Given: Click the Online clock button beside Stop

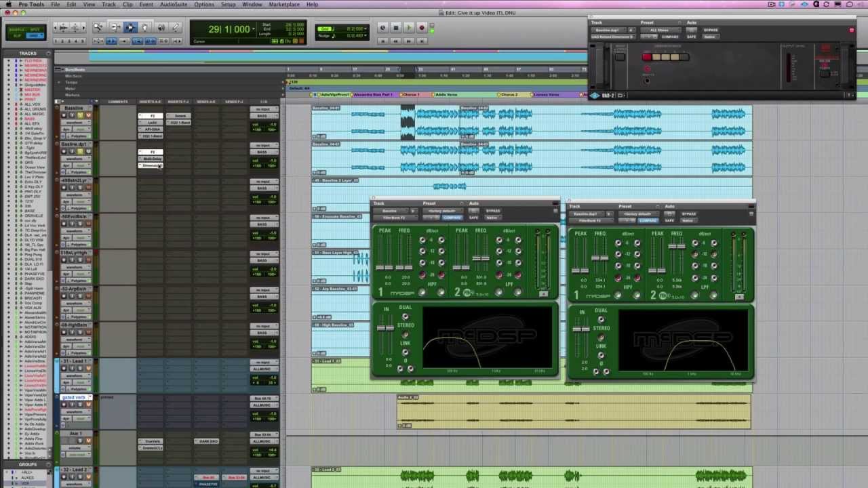Looking at the screenshot, I should (382, 28).
